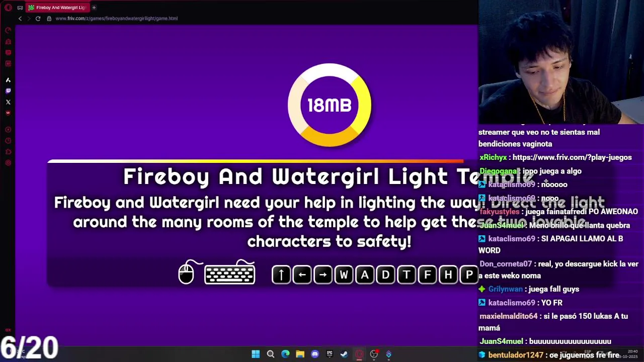This screenshot has width=644, height=362.
Task: Open the Windows Start menu
Action: coord(256,354)
